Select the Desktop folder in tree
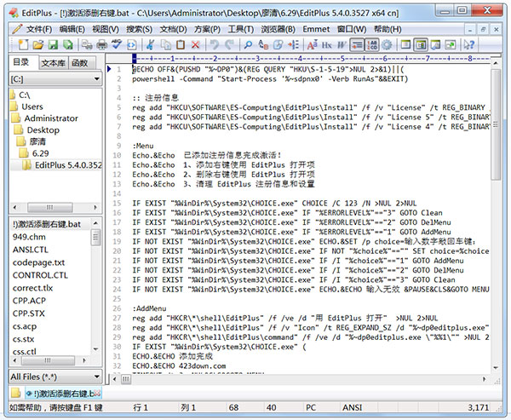Viewport: 511px width, 420px height. click(37, 130)
